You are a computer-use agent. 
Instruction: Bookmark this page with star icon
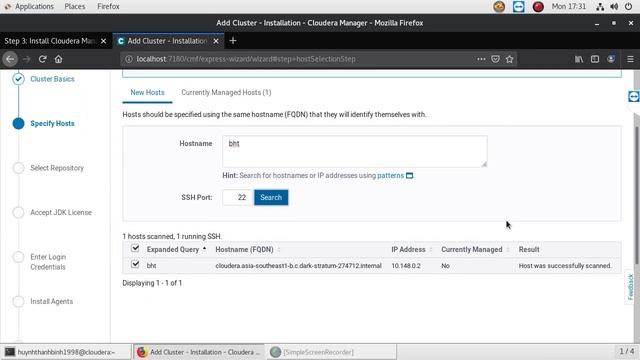[x=509, y=59]
